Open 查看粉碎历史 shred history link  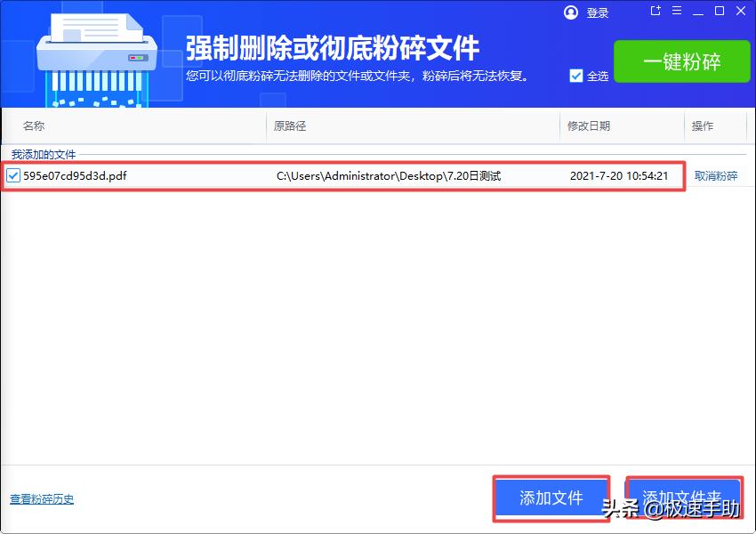point(40,500)
